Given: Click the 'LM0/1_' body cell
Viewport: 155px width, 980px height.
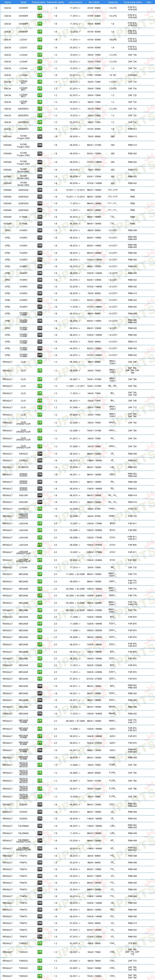Looking at the screenshot, I should pos(112,581).
